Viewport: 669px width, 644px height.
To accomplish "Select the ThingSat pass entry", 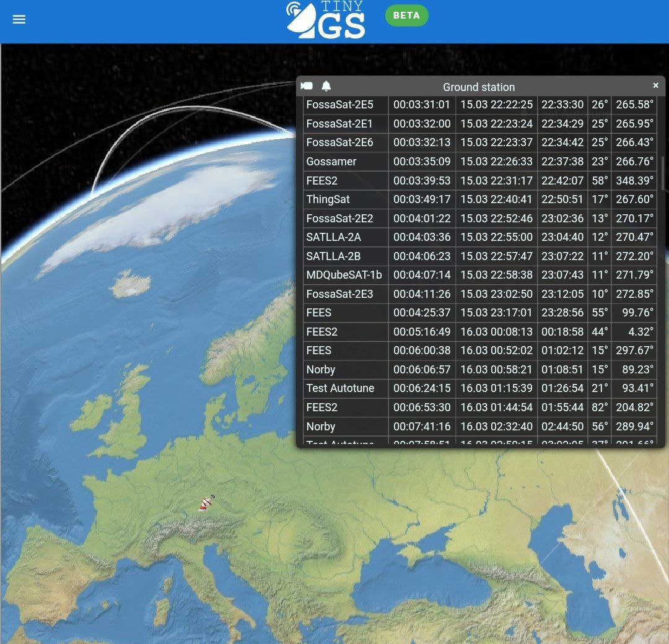I will coord(328,199).
